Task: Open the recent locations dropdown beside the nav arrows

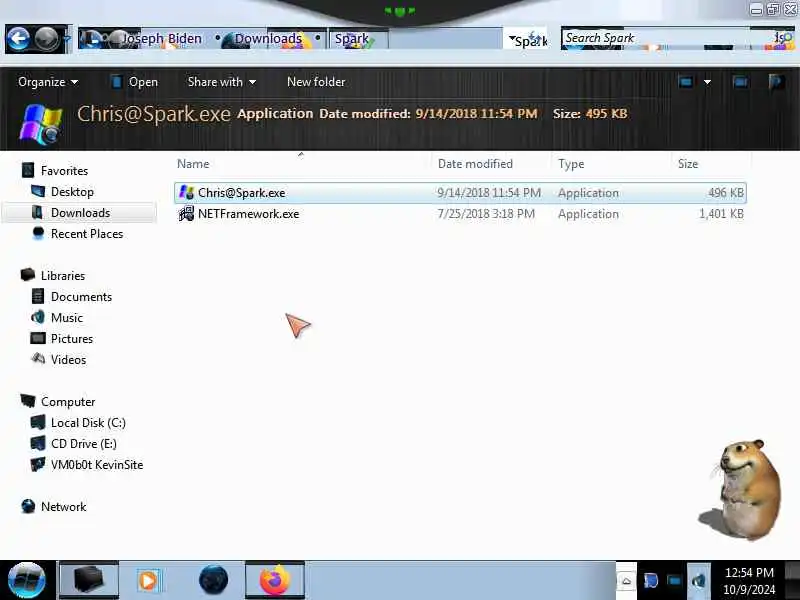Action: pos(66,39)
